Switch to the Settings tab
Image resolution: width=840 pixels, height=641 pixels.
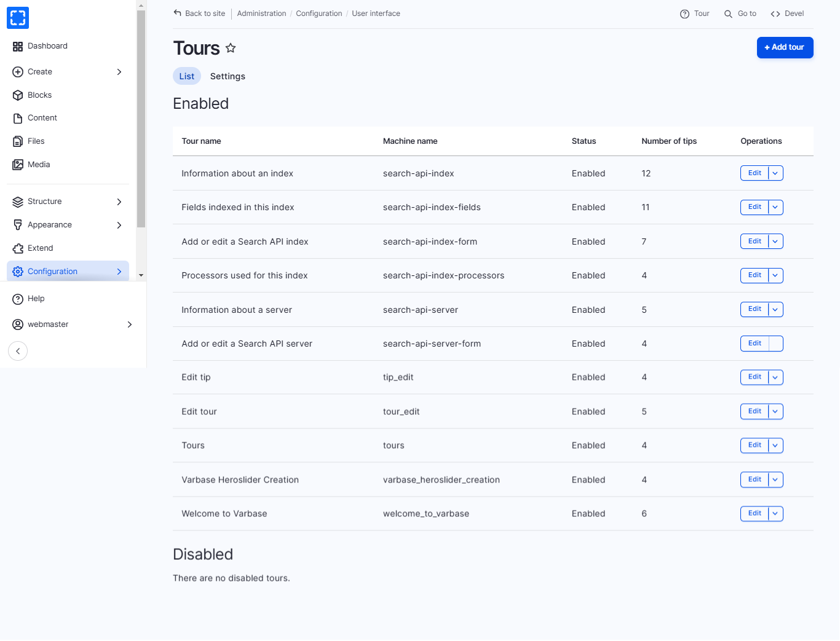[228, 76]
